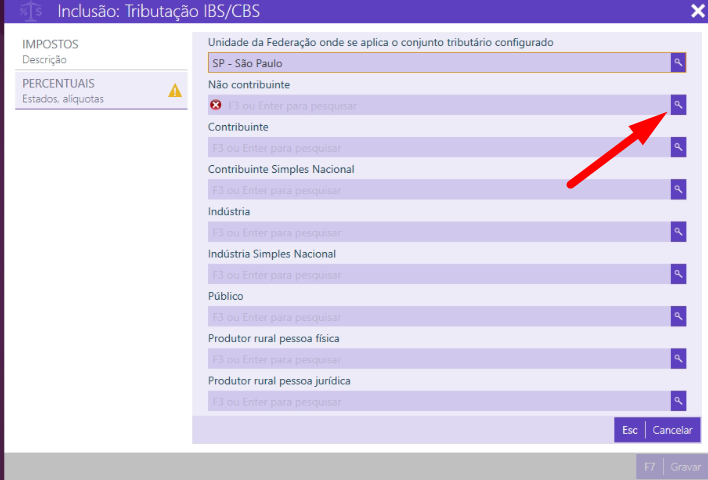Click red error icon in Não contribuinte
The height and width of the screenshot is (480, 708).
[216, 105]
